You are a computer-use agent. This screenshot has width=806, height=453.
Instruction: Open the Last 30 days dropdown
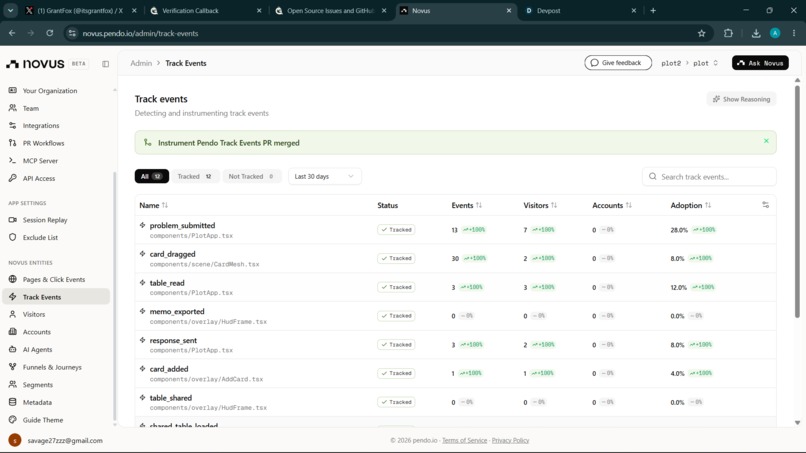[x=324, y=176]
